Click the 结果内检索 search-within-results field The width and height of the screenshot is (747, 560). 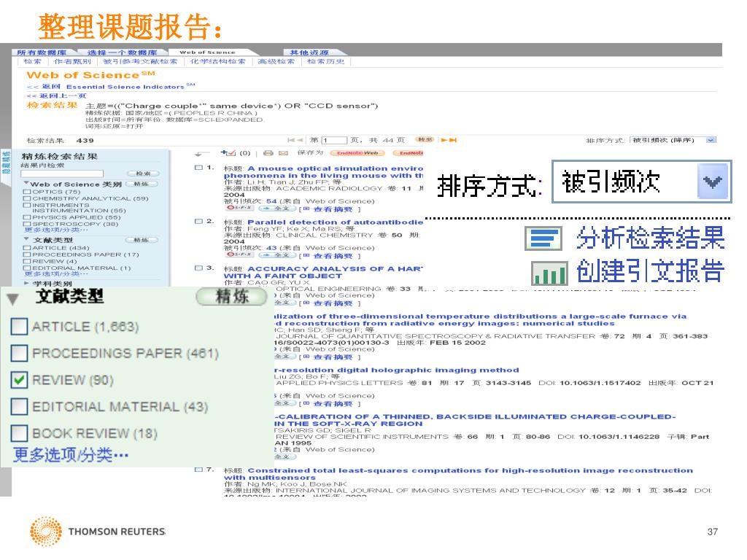[x=62, y=174]
